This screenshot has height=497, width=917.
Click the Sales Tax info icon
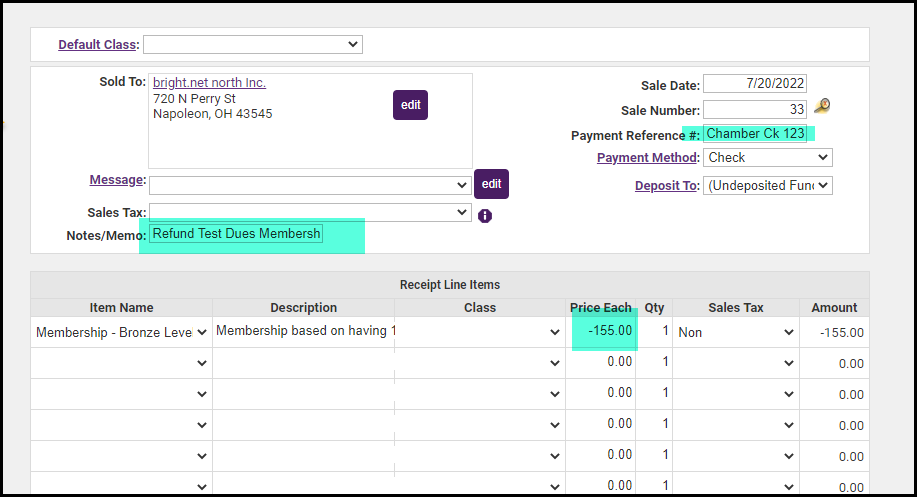485,215
